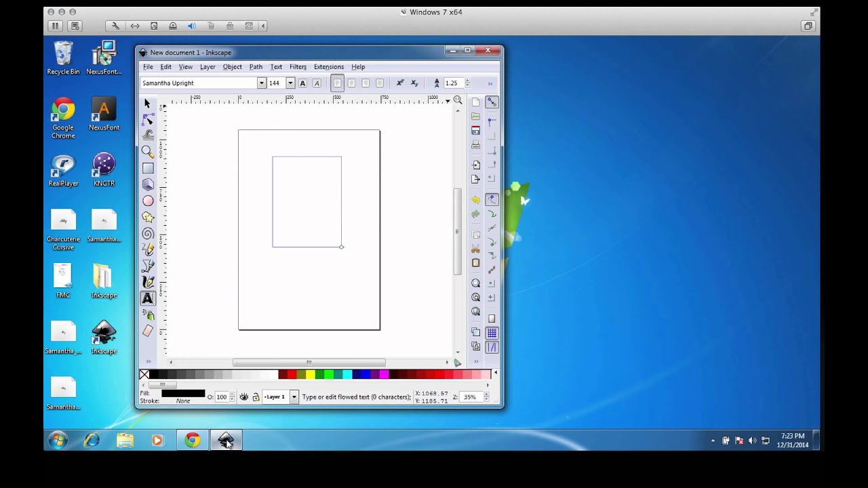Select the Eraser tool
Viewport: 868px width, 488px height.
pyautogui.click(x=148, y=331)
